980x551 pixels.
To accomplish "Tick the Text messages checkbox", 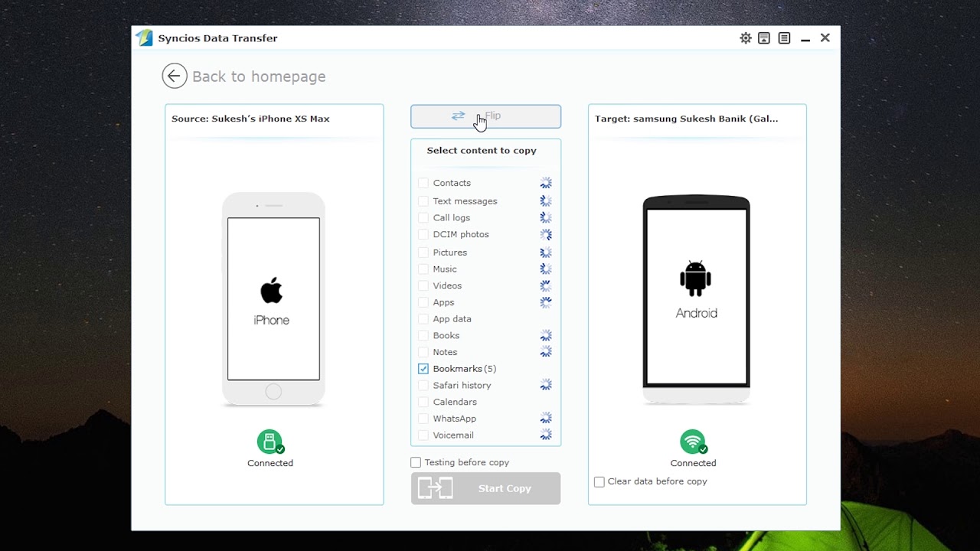I will pos(423,201).
